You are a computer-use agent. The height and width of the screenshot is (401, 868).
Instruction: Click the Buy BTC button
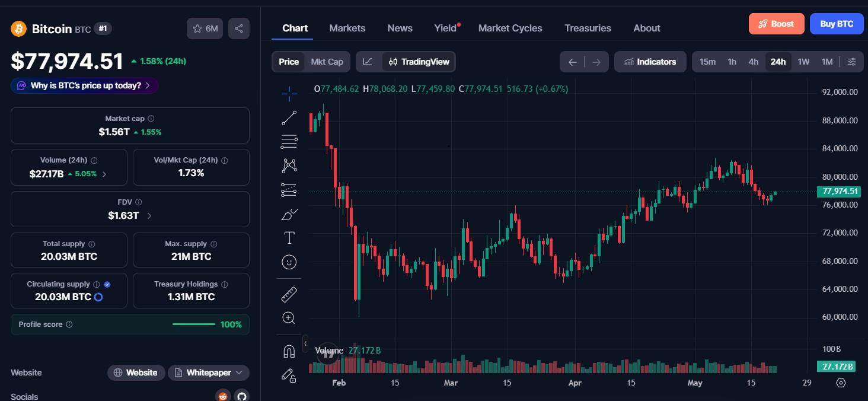837,24
